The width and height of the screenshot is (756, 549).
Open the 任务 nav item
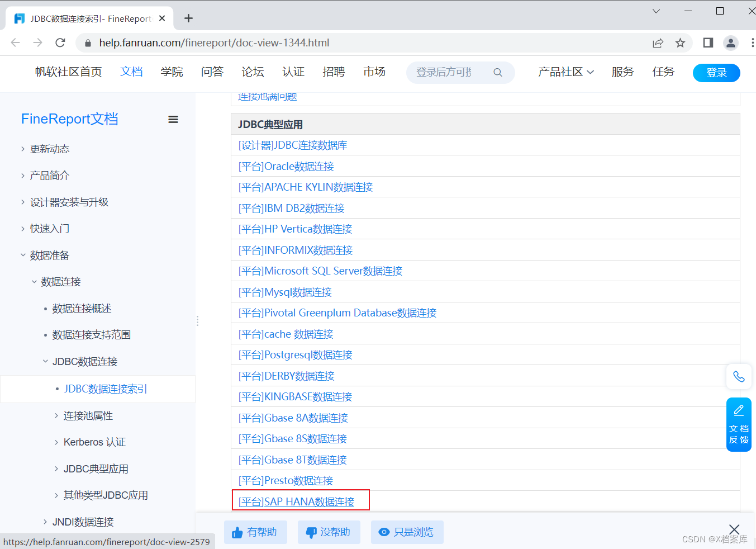click(663, 72)
